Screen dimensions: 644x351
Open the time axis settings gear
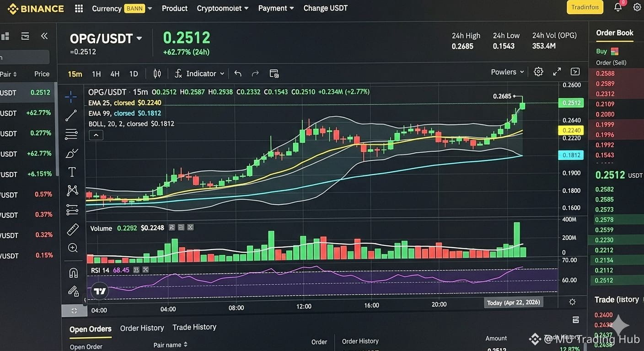point(572,302)
